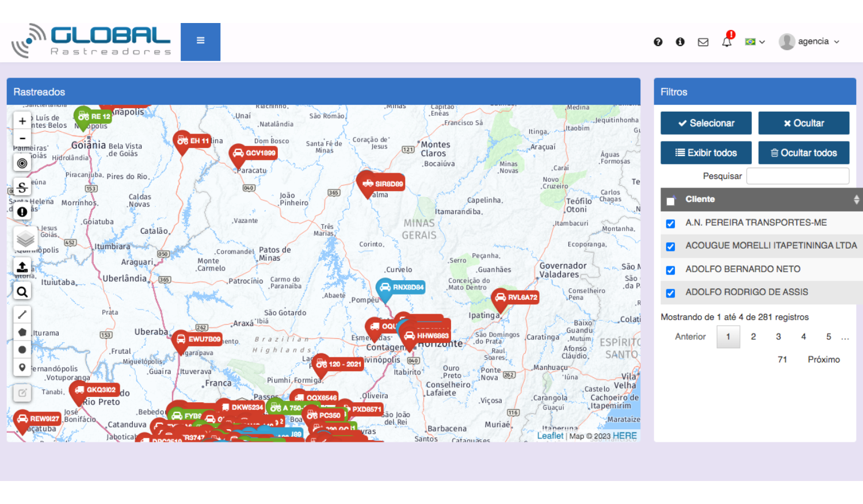Click the EWU7B09 vehicle marker
This screenshot has height=504, width=863.
(x=197, y=339)
